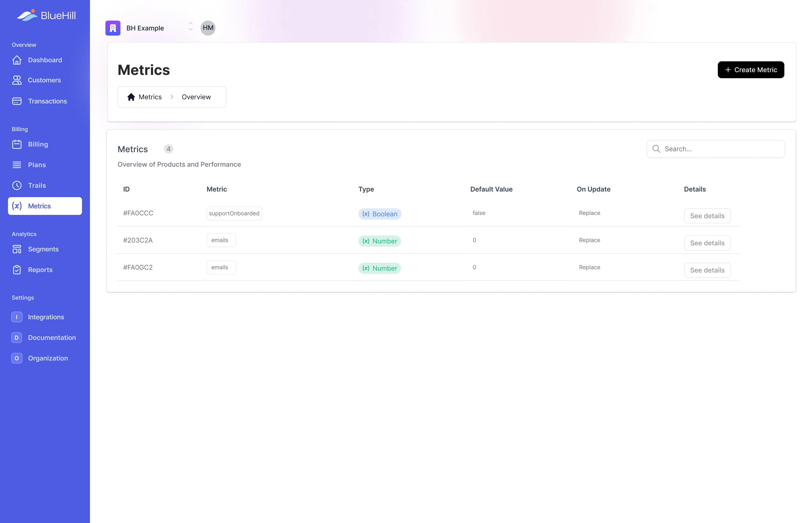Screen dimensions: 812x523
Task: Click the metrics count badge 4
Action: pos(168,149)
